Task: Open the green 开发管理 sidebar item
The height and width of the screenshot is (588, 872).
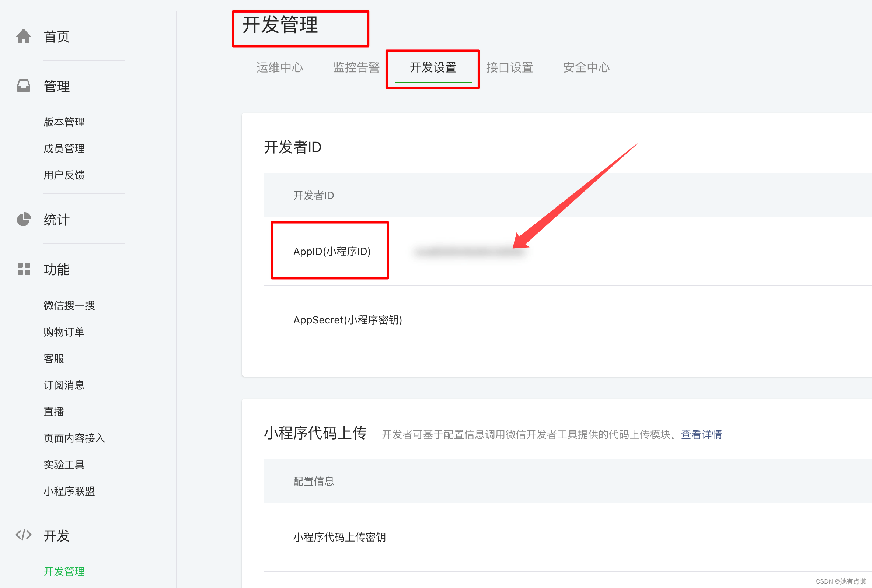Action: pyautogui.click(x=64, y=571)
